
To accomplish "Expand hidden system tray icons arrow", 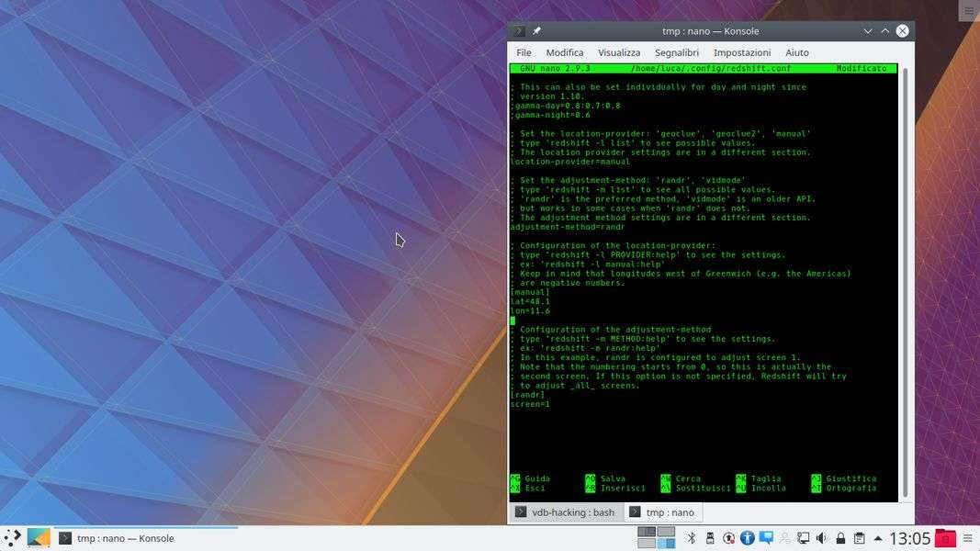I will [878, 538].
